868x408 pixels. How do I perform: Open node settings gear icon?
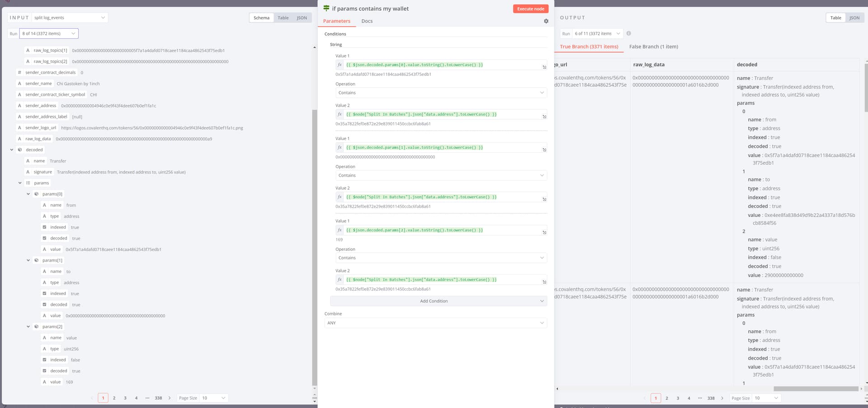pos(546,21)
